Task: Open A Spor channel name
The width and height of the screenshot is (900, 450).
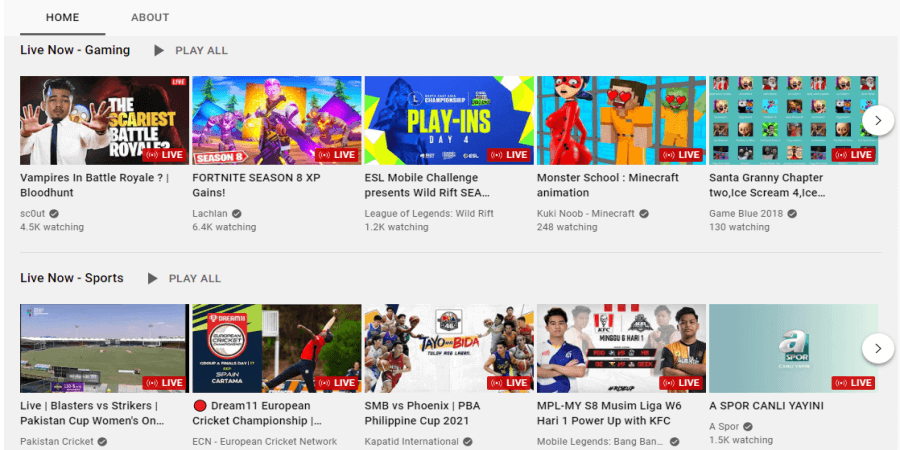Action: point(724,426)
